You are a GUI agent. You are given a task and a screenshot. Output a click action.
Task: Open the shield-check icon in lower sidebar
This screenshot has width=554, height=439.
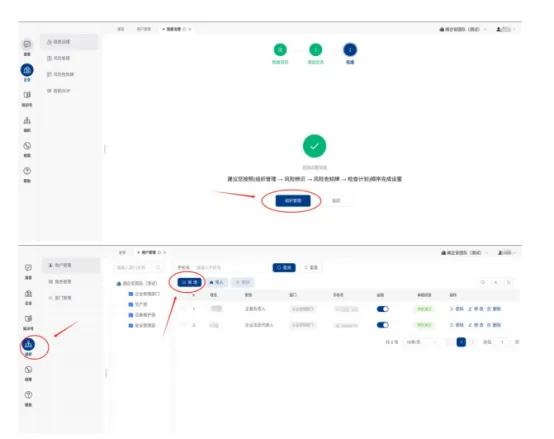[x=28, y=268]
